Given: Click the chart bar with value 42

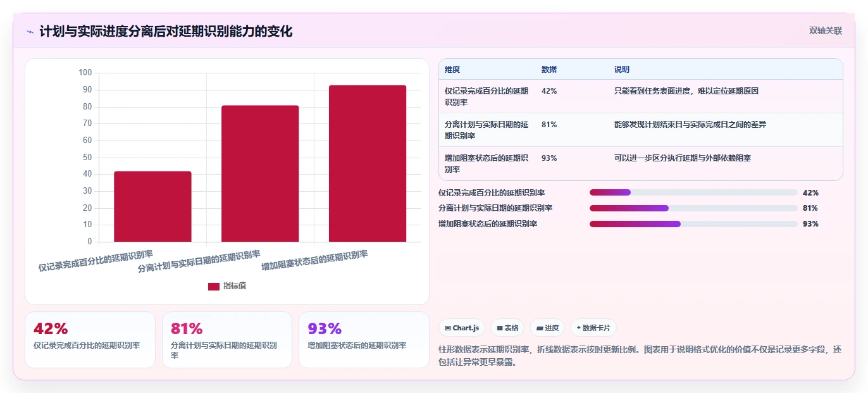Looking at the screenshot, I should point(152,206).
